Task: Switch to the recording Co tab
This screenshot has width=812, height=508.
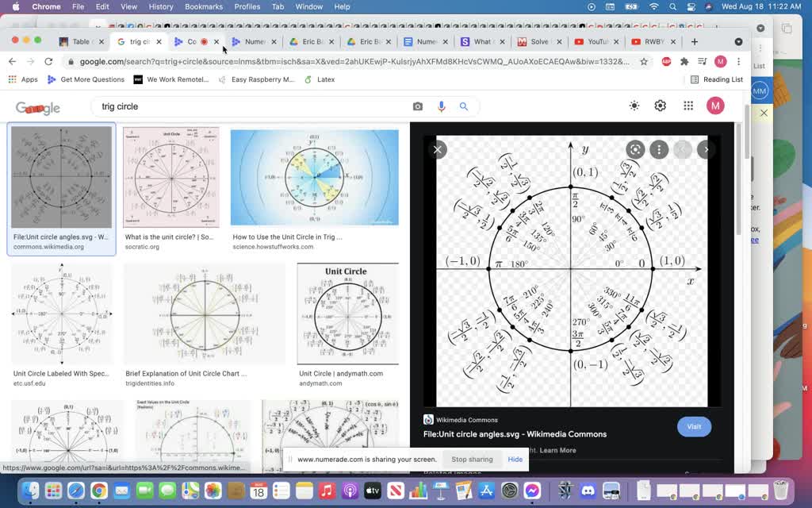Action: 197,41
